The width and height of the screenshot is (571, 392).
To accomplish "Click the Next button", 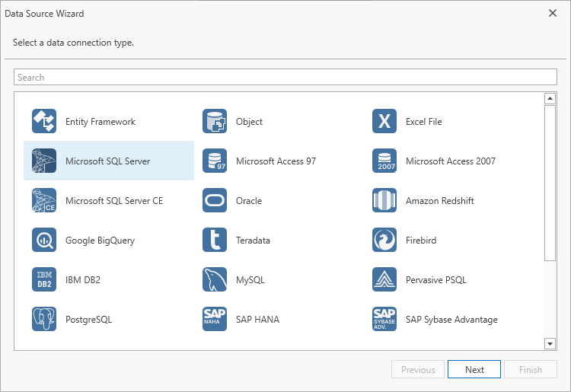I will tap(474, 369).
